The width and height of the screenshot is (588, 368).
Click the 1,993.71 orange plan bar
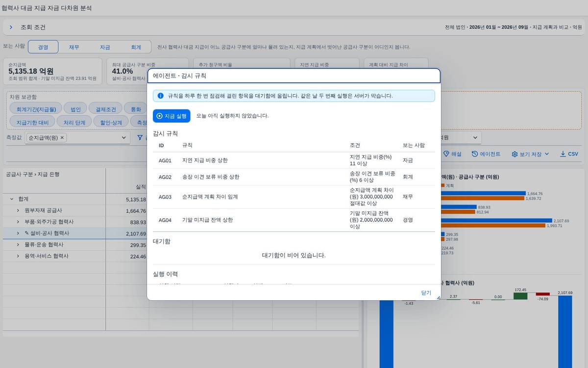click(x=493, y=226)
